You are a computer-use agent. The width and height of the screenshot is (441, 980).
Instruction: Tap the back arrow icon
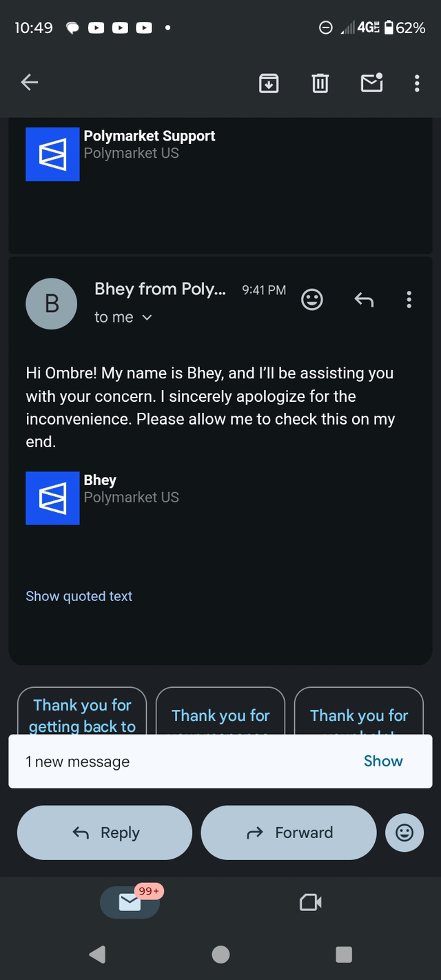(29, 83)
